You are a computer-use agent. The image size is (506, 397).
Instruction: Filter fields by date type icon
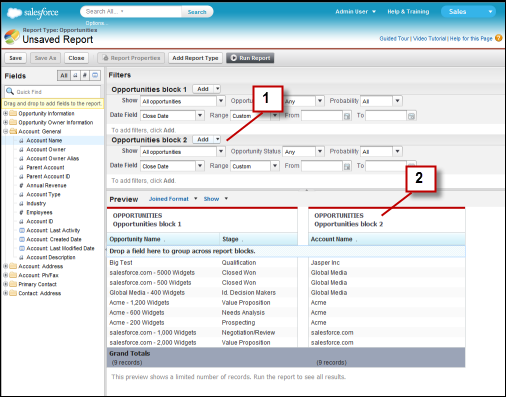click(95, 76)
